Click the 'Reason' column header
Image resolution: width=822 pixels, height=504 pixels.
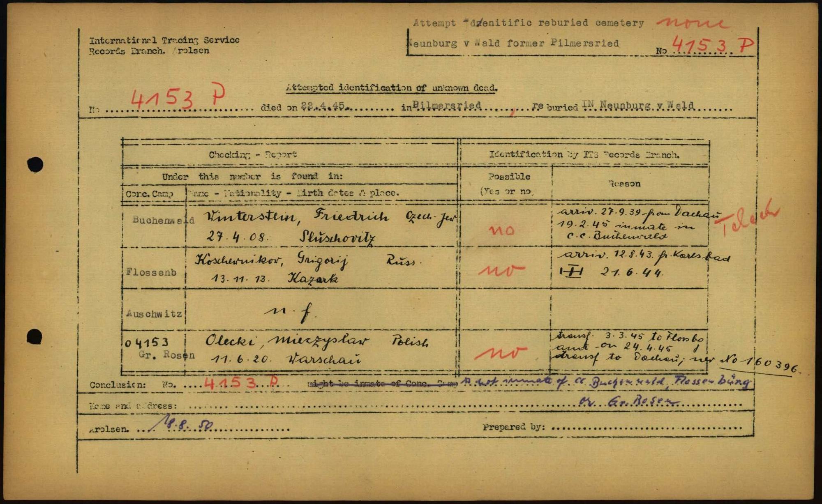[624, 184]
